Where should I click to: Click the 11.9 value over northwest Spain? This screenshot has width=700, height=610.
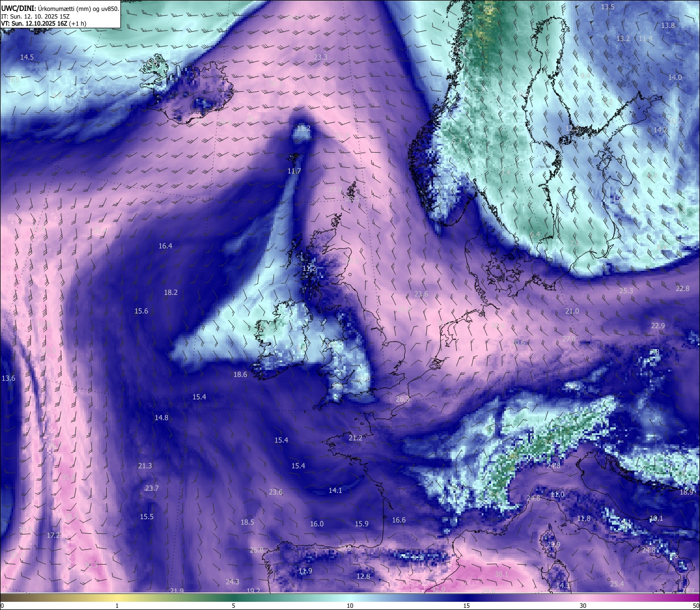(x=305, y=571)
